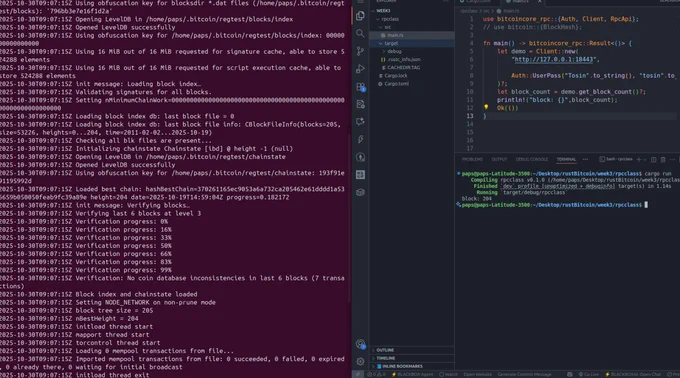
Task: Switch to the OUTPUT panel tab
Action: tap(499, 160)
